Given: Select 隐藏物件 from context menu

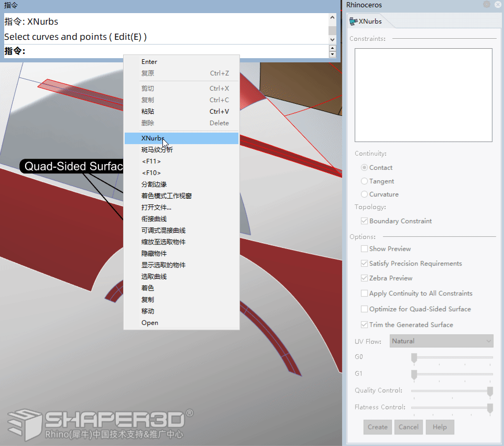Looking at the screenshot, I should (182, 254).
